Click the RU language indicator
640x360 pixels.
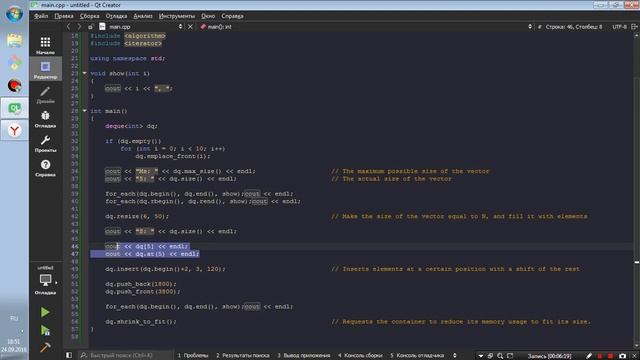(14, 318)
